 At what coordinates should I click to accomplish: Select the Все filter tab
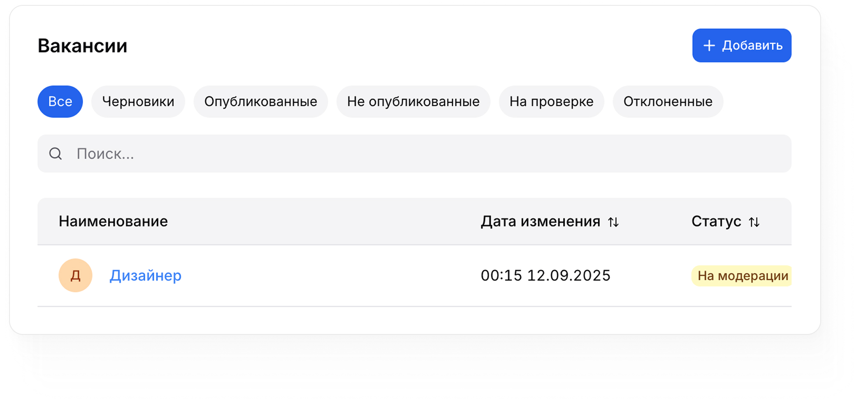60,102
